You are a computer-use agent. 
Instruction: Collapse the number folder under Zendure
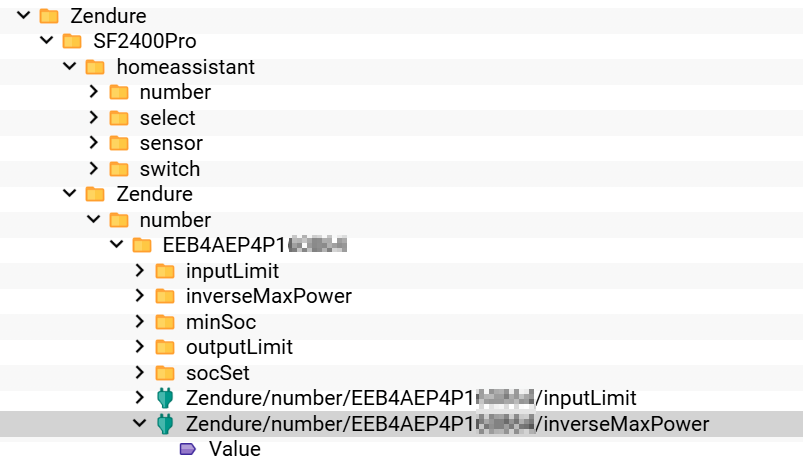[x=93, y=219]
